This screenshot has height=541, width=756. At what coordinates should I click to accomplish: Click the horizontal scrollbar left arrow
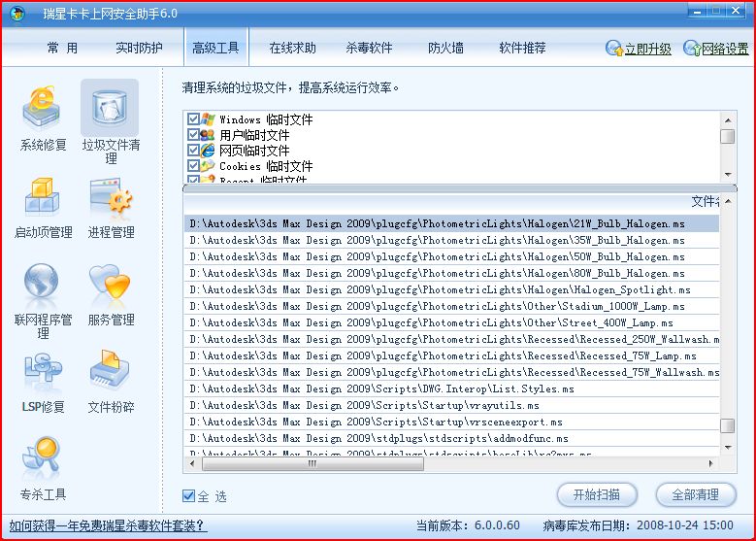(192, 463)
